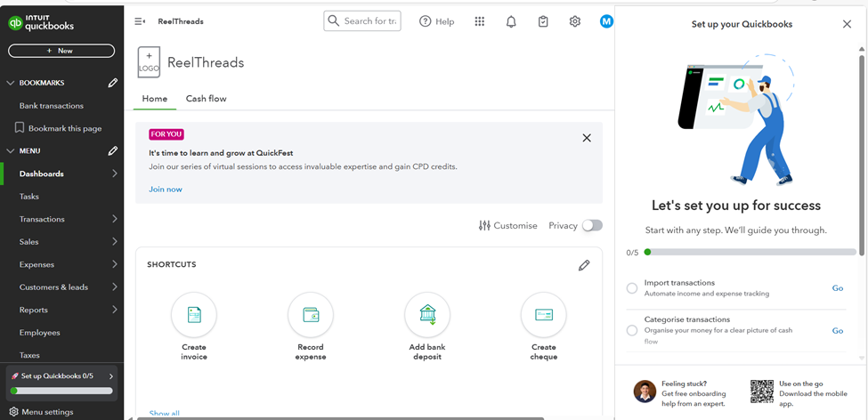Viewport: 868px width, 420px height.
Task: Open the Help question mark icon
Action: [x=426, y=21]
